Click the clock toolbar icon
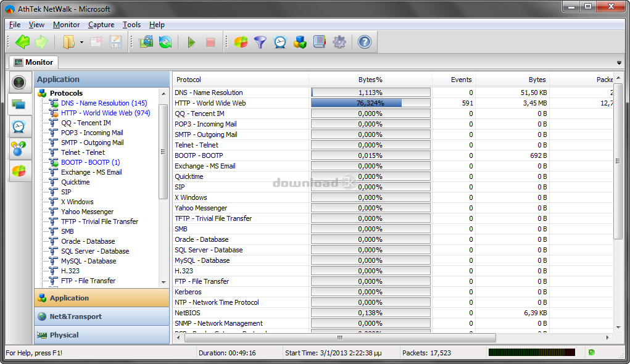Image resolution: width=630 pixels, height=364 pixels. click(x=280, y=42)
